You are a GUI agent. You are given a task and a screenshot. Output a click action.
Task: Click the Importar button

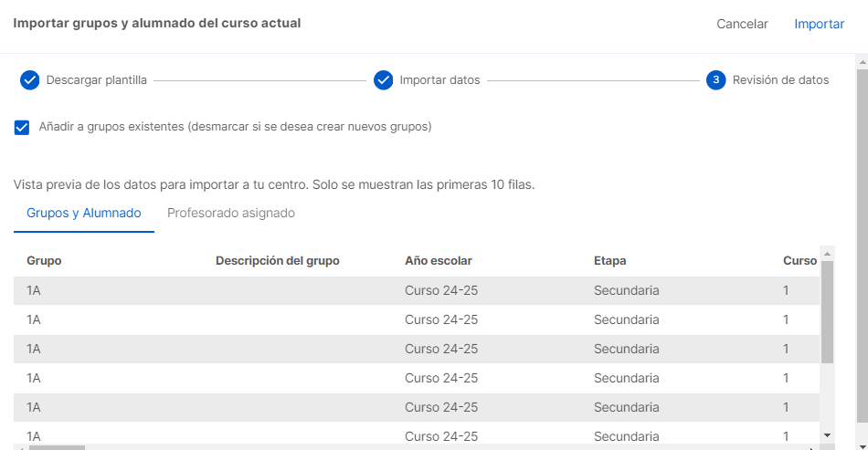tap(819, 24)
